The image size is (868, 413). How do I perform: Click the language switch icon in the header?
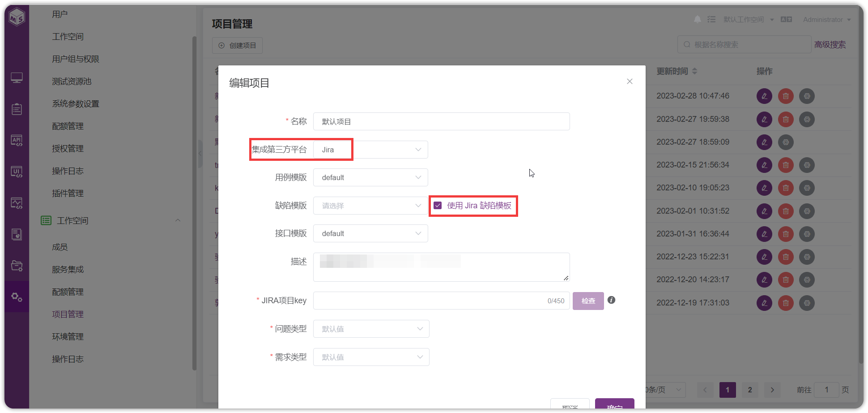786,19
